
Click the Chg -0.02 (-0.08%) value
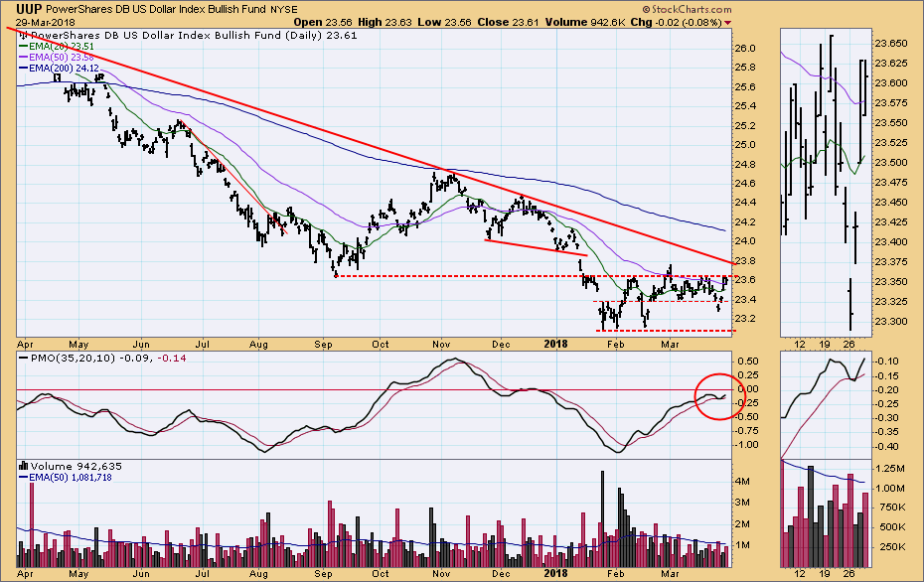pyautogui.click(x=676, y=23)
